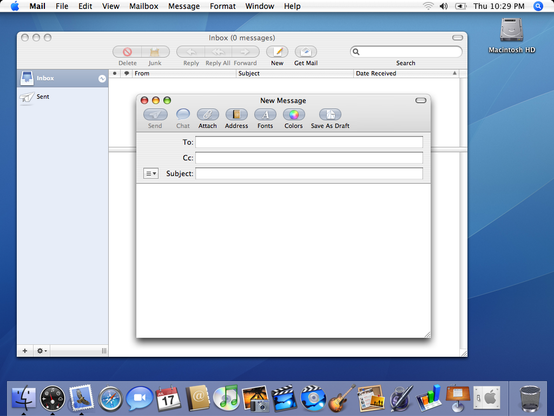Open iChat from the Dock

tap(140, 398)
